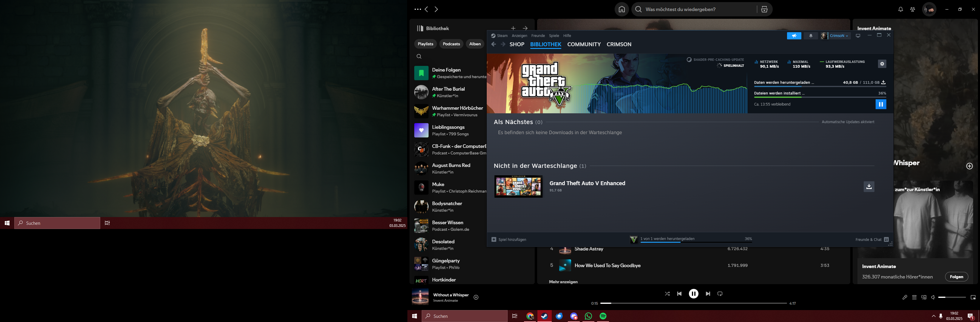Viewport: 980px width, 322px height.
Task: Pause the GTA V download in Steam
Action: [x=880, y=104]
